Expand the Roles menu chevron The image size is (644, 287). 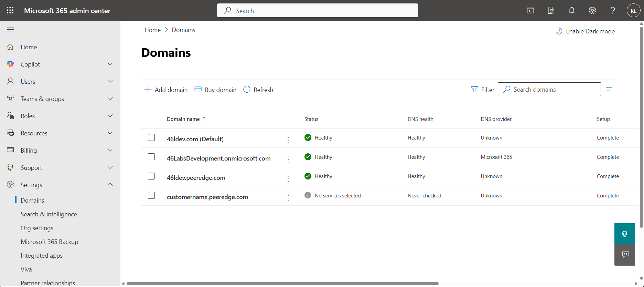click(x=110, y=116)
